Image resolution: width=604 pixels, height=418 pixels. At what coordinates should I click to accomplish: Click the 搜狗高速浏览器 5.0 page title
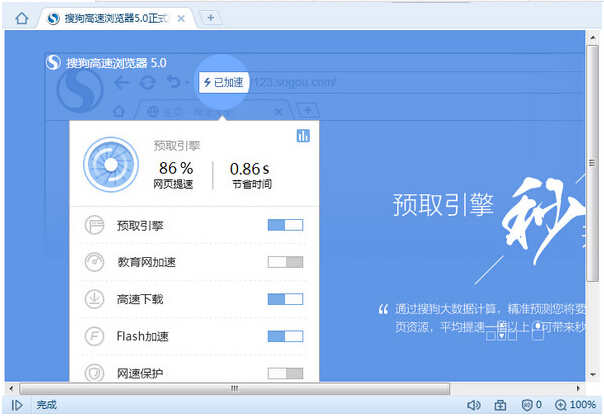tap(116, 63)
